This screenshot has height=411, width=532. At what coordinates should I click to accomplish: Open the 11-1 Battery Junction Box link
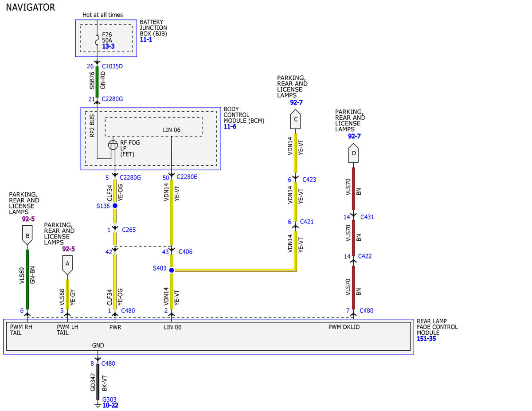[x=146, y=39]
